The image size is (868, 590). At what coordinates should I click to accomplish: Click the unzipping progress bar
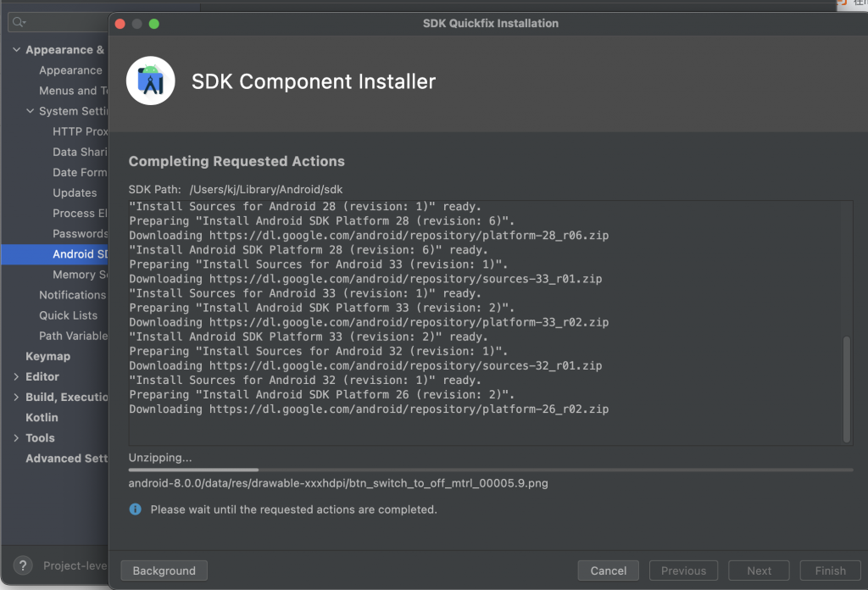tap(490, 470)
